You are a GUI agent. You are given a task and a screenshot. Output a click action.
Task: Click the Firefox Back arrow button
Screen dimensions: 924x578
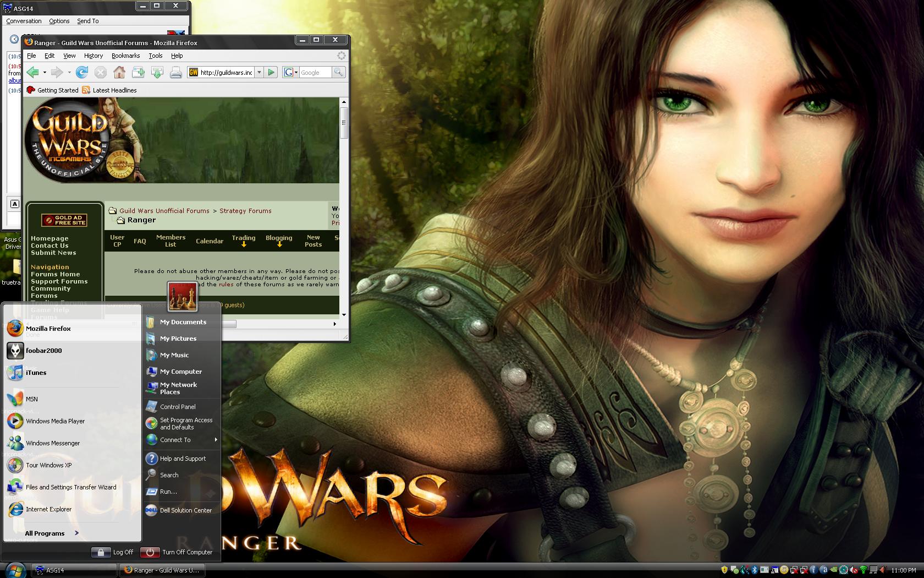[32, 72]
